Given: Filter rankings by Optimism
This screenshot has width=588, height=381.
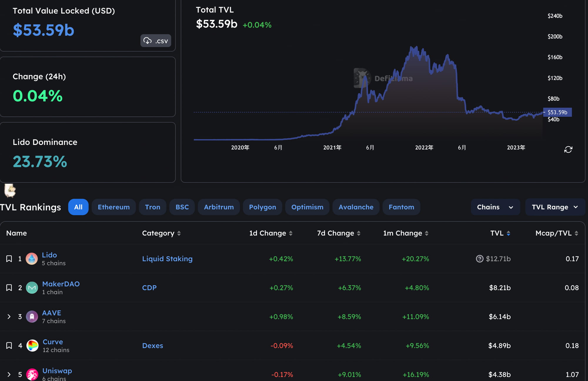Looking at the screenshot, I should [x=307, y=207].
